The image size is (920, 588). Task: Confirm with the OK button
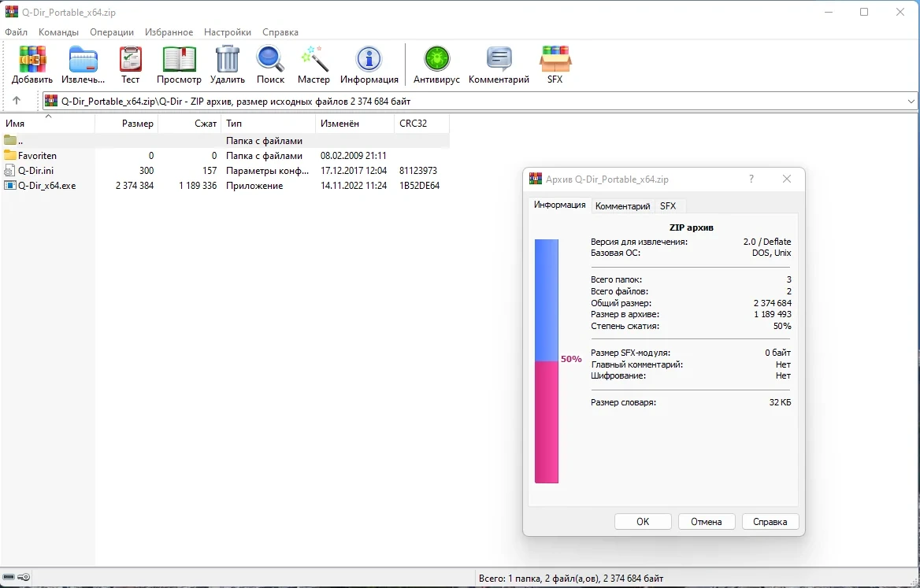pos(643,521)
